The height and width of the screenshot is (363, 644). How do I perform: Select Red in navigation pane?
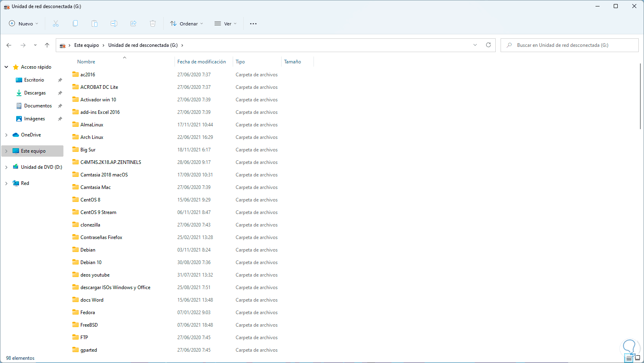click(25, 183)
